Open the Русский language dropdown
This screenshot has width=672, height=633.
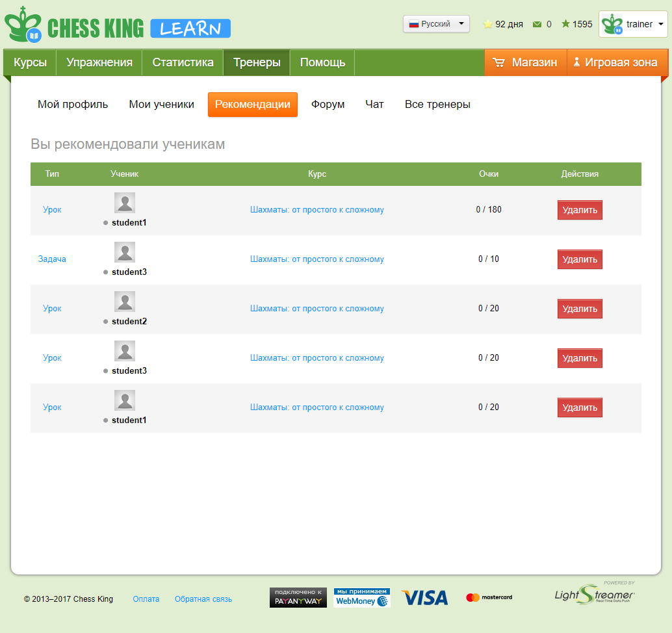coord(436,24)
